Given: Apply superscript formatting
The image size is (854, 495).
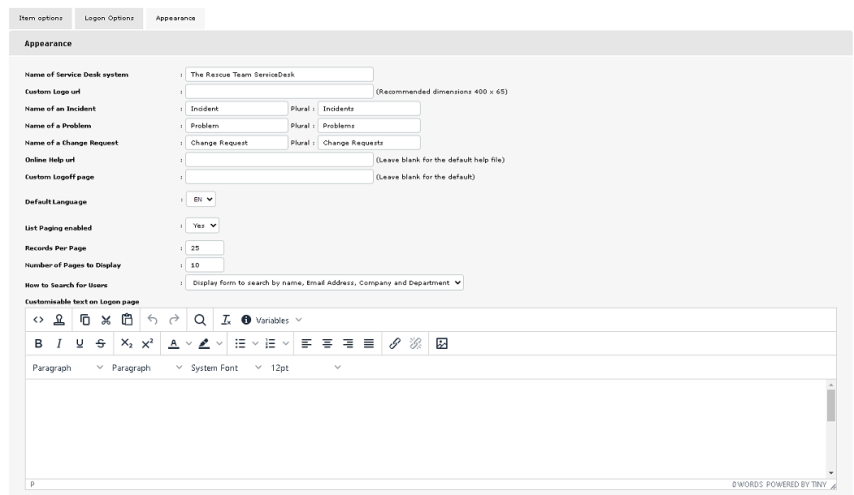Looking at the screenshot, I should (147, 344).
